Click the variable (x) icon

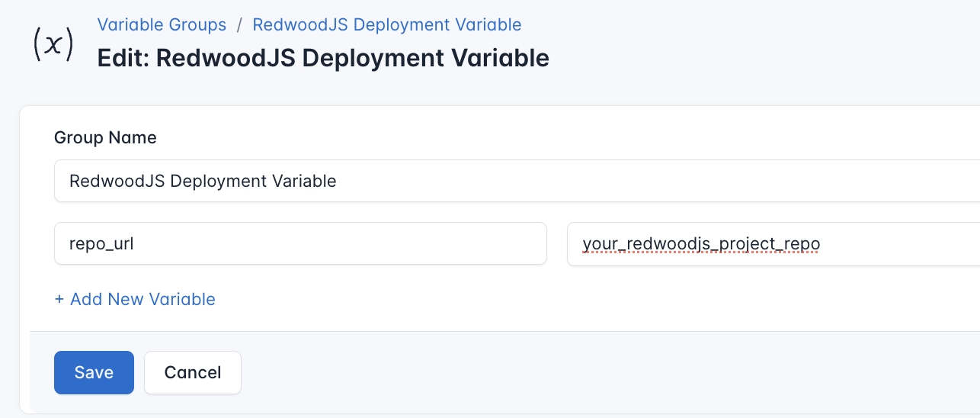53,44
